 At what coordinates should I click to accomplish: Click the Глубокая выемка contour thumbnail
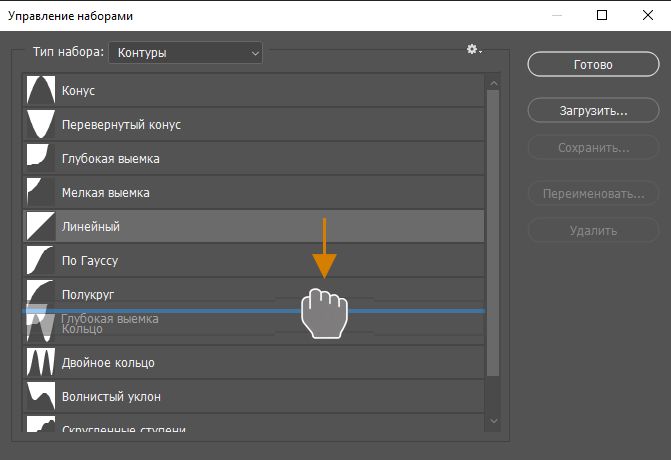pos(40,158)
